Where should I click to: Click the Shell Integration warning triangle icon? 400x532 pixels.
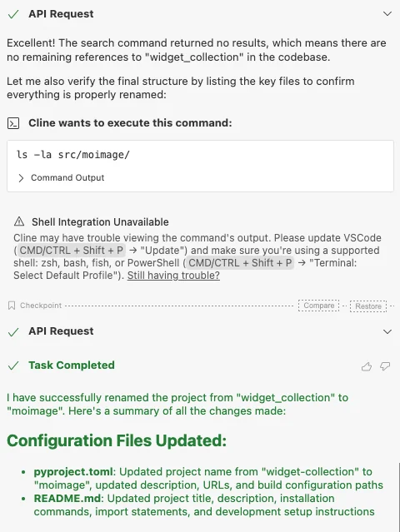(19, 222)
